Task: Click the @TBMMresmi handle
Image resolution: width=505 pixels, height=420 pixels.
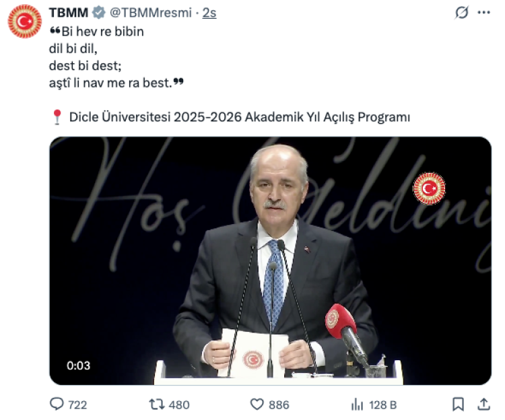Action: (x=151, y=13)
